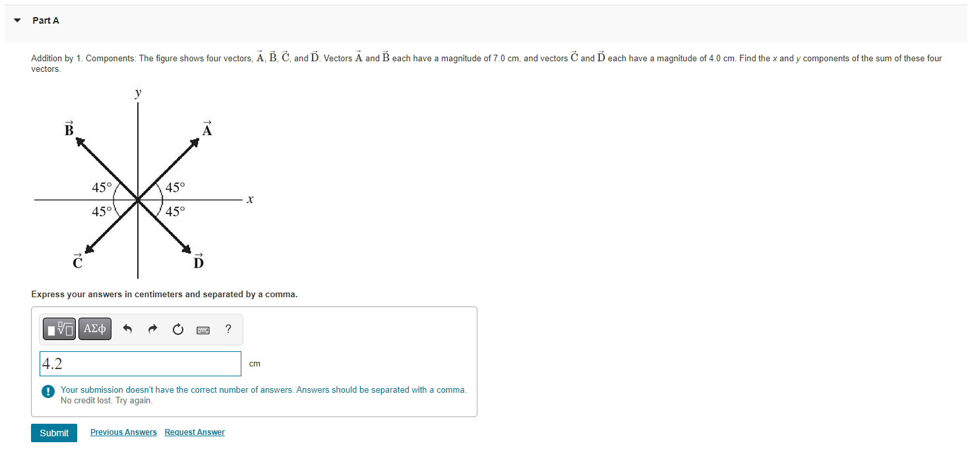Click vector A label in the figure
This screenshot has width=980, height=460.
(207, 129)
